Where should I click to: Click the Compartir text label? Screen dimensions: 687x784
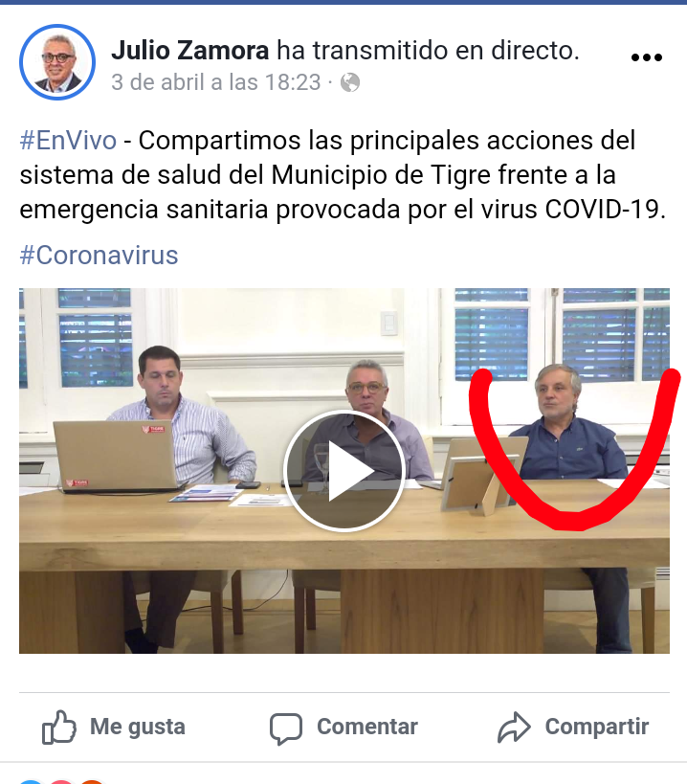click(597, 727)
